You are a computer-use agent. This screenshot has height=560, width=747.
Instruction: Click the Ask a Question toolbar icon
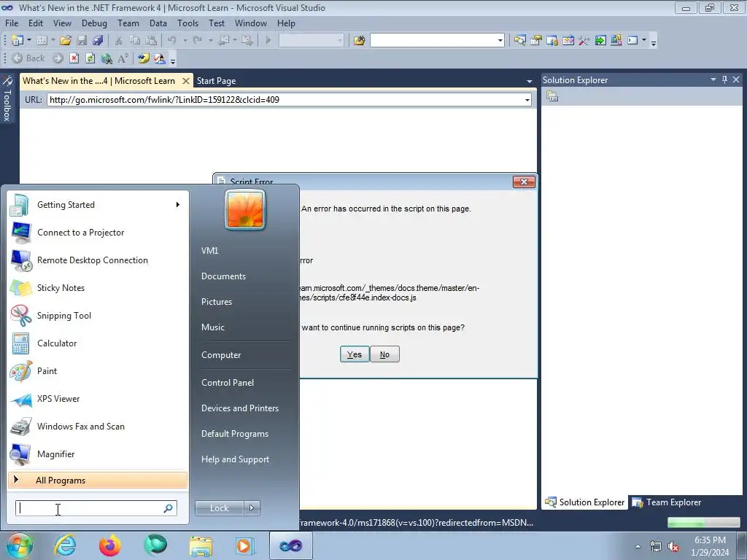[159, 58]
